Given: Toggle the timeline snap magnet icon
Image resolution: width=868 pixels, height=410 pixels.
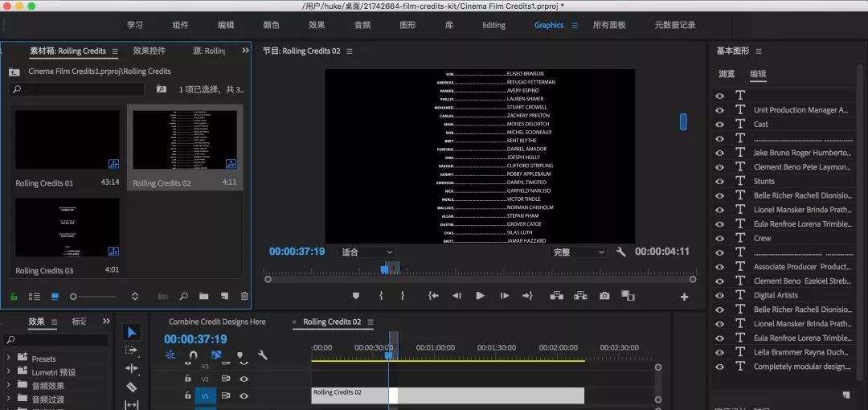Looking at the screenshot, I should [x=193, y=355].
